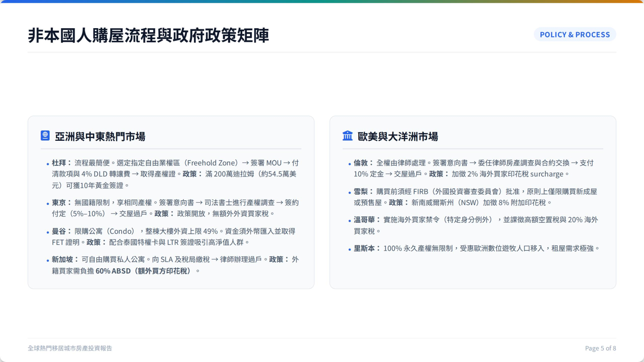Viewport: 644px width, 362px height.
Task: Click the POLICY & PROCESS badge
Action: (575, 35)
